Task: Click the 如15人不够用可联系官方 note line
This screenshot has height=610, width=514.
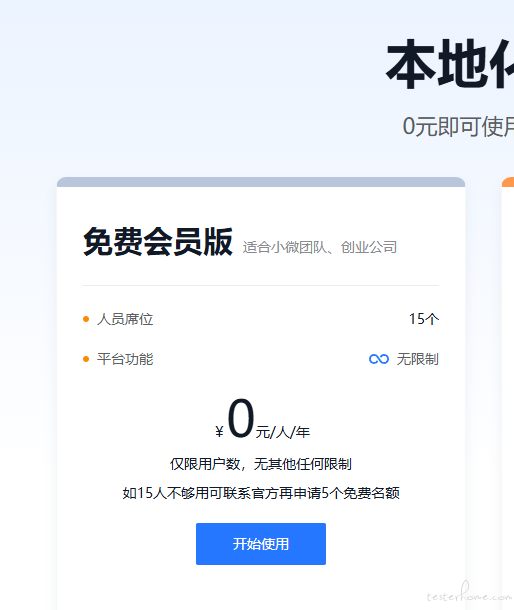Action: point(261,493)
